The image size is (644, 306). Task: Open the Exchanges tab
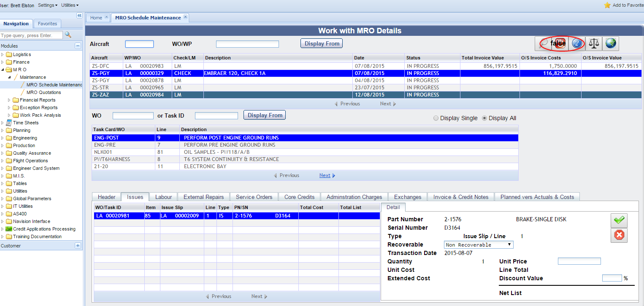coord(408,197)
